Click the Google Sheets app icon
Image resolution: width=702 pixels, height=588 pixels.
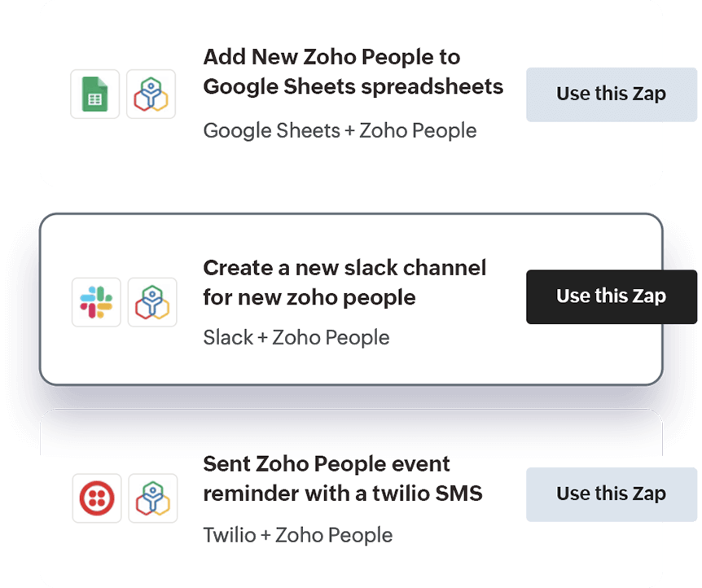point(95,94)
